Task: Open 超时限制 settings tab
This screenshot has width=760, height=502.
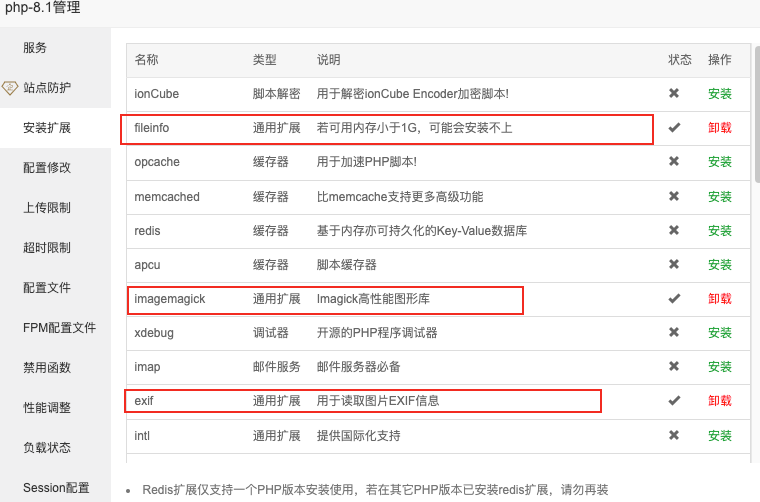Action: point(55,248)
